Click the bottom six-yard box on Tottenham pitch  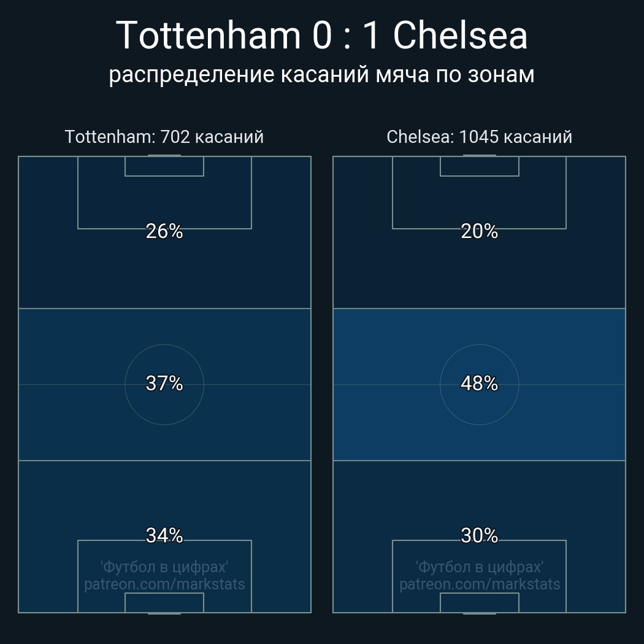(164, 603)
